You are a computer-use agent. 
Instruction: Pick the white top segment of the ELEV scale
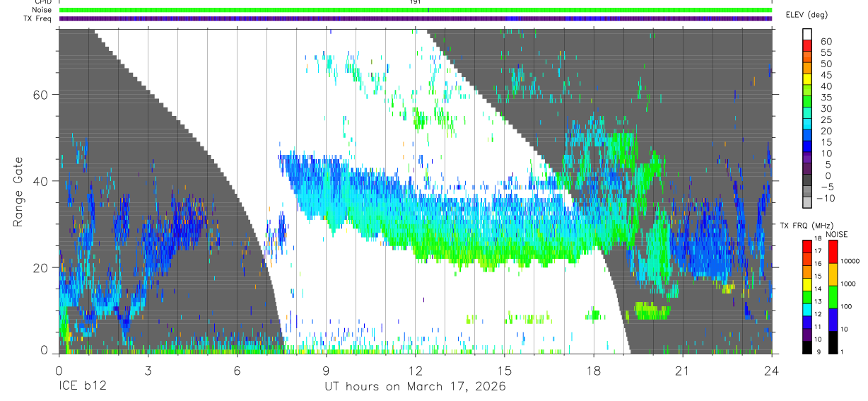[x=808, y=33]
